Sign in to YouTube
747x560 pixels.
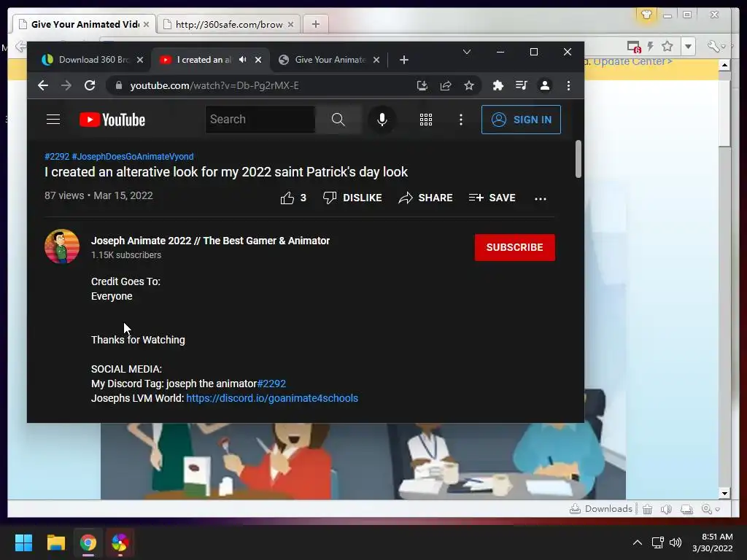521,120
